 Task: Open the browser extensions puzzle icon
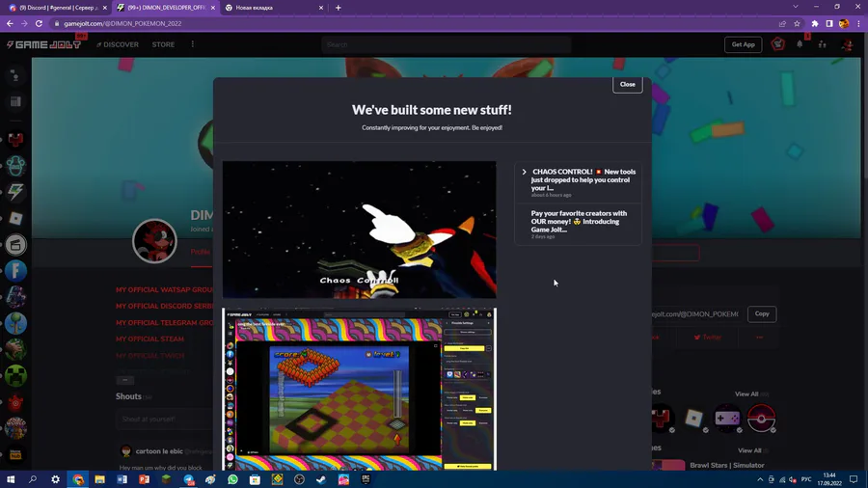point(815,24)
